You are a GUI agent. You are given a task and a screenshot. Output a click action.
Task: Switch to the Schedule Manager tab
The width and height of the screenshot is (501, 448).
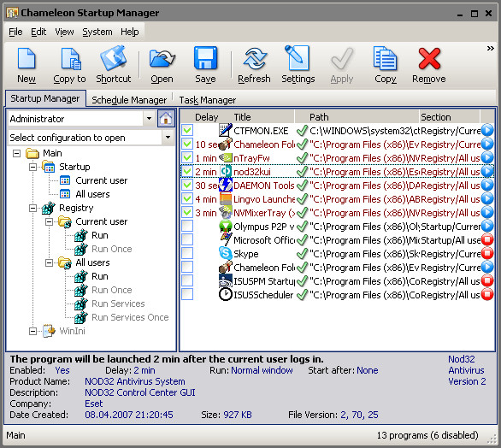[129, 100]
